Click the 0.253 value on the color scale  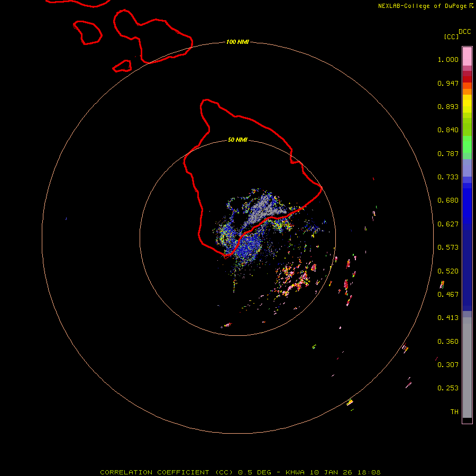(x=448, y=388)
